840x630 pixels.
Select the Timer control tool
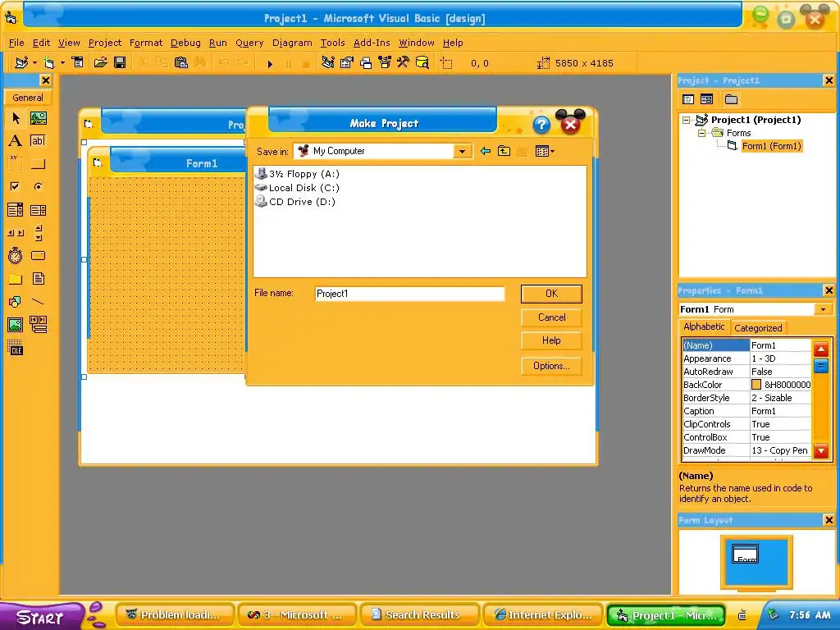[x=16, y=256]
